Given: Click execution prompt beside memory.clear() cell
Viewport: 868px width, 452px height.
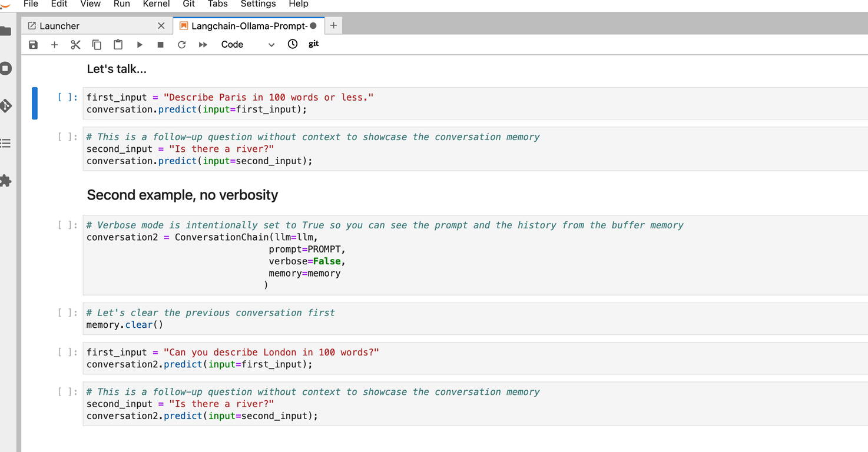Looking at the screenshot, I should (68, 313).
